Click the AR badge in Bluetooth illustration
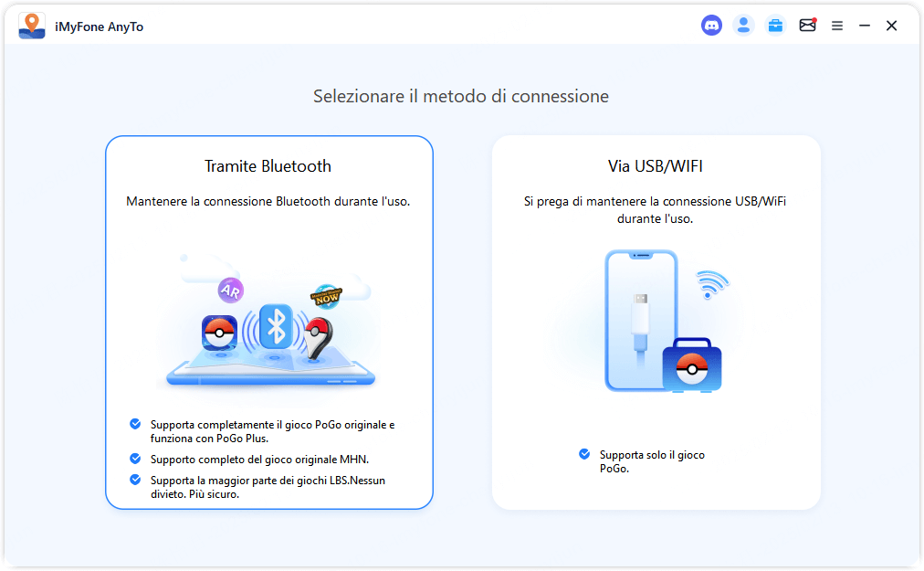This screenshot has width=924, height=571. [230, 291]
